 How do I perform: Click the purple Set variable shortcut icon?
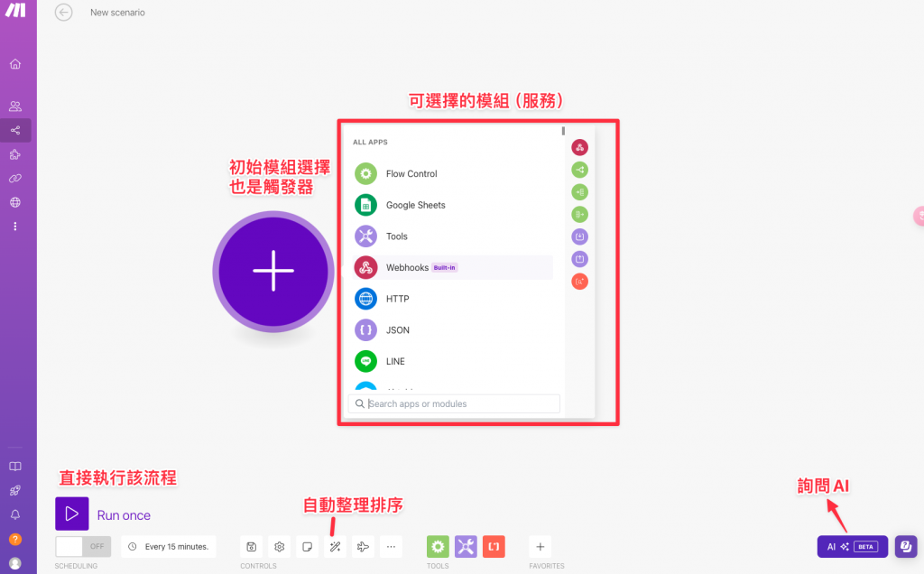click(580, 236)
